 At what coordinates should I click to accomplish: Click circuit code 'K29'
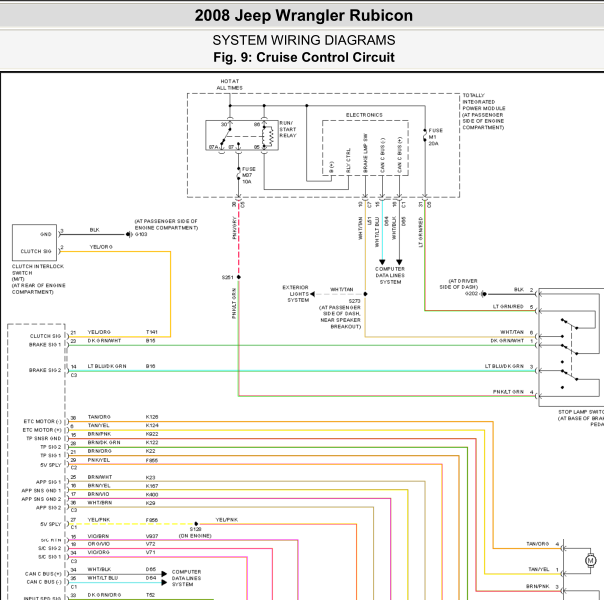[x=151, y=503]
